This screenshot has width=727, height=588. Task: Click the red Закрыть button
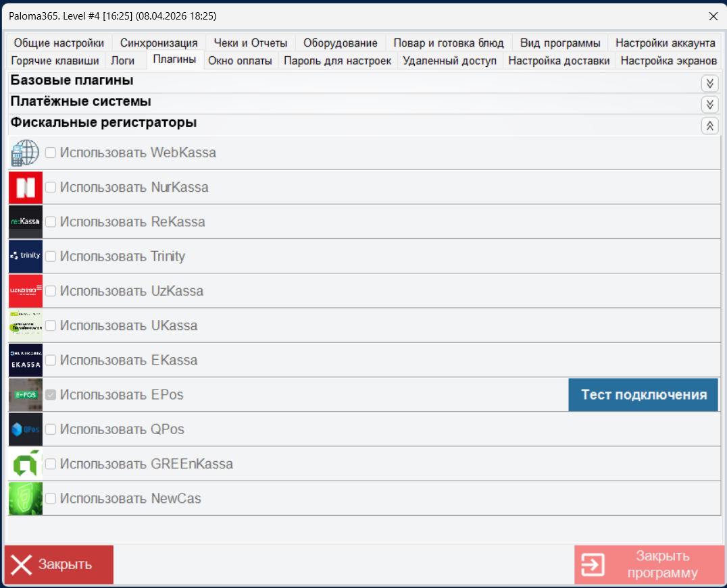[x=59, y=564]
